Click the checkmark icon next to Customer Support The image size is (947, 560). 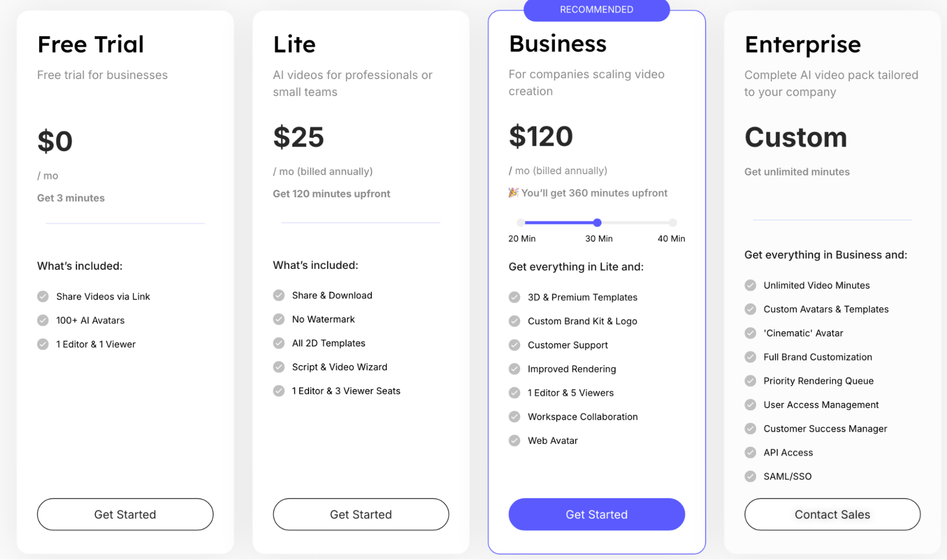[x=514, y=345]
